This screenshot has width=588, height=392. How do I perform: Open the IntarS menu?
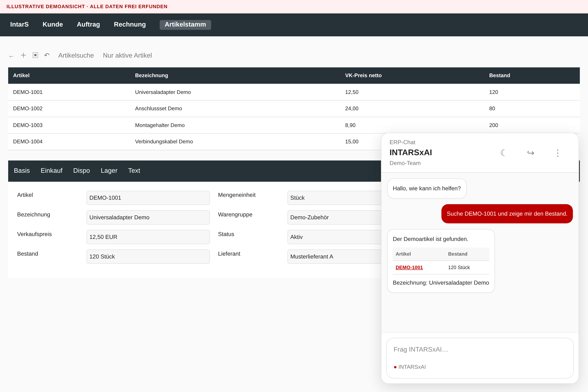click(x=19, y=24)
